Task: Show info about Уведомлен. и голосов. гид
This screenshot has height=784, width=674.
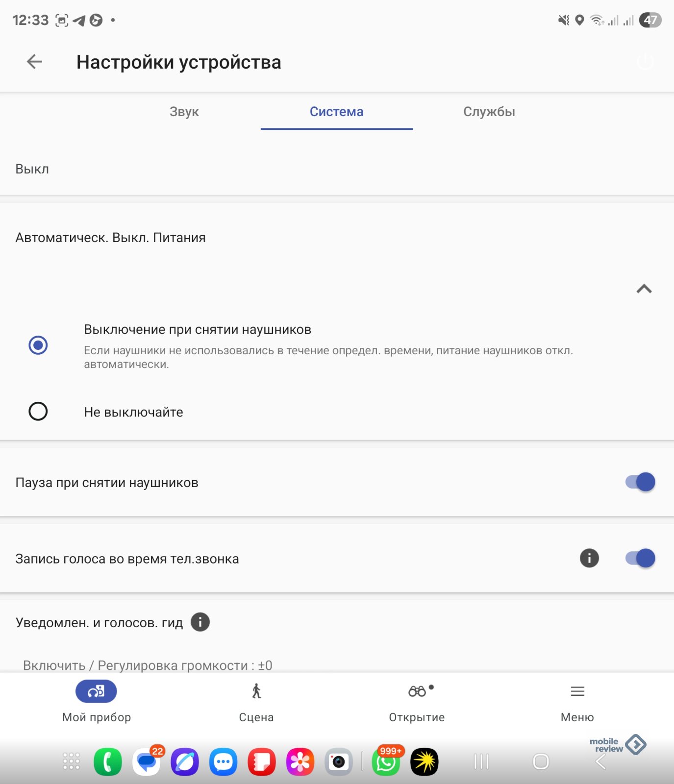Action: point(200,622)
